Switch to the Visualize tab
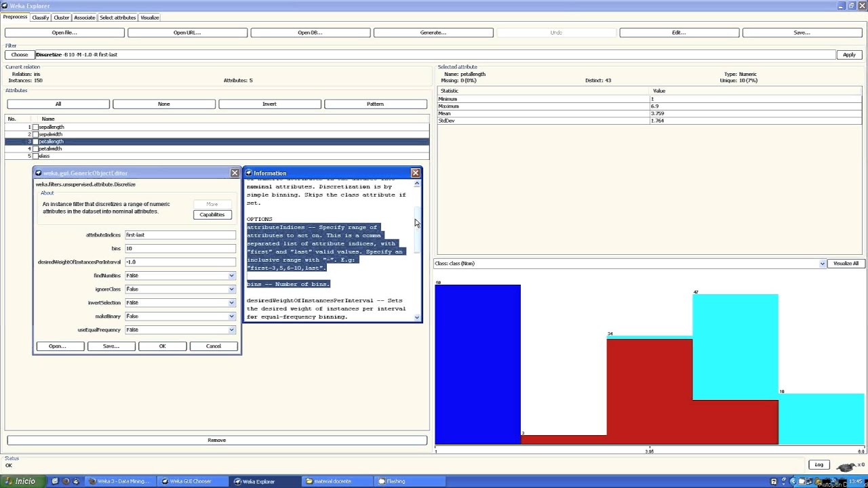This screenshot has height=488, width=868. [150, 17]
